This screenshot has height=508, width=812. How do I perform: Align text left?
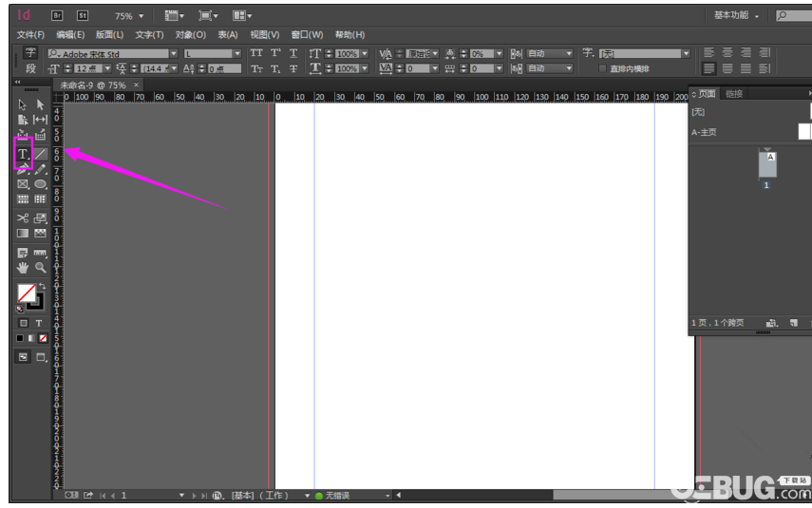point(708,52)
